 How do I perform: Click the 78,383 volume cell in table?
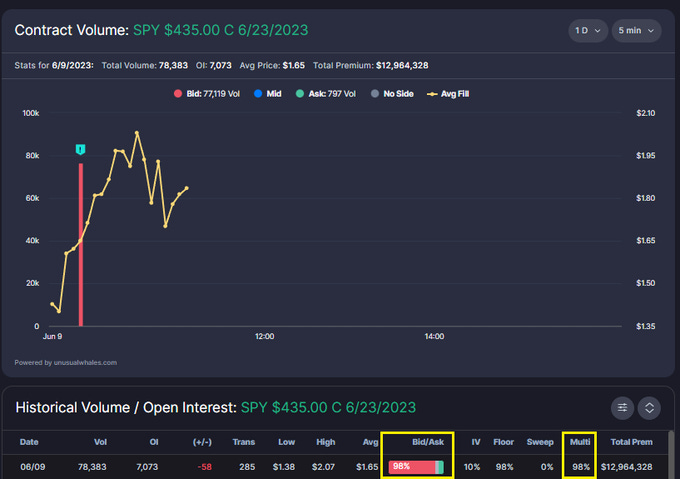(92, 467)
